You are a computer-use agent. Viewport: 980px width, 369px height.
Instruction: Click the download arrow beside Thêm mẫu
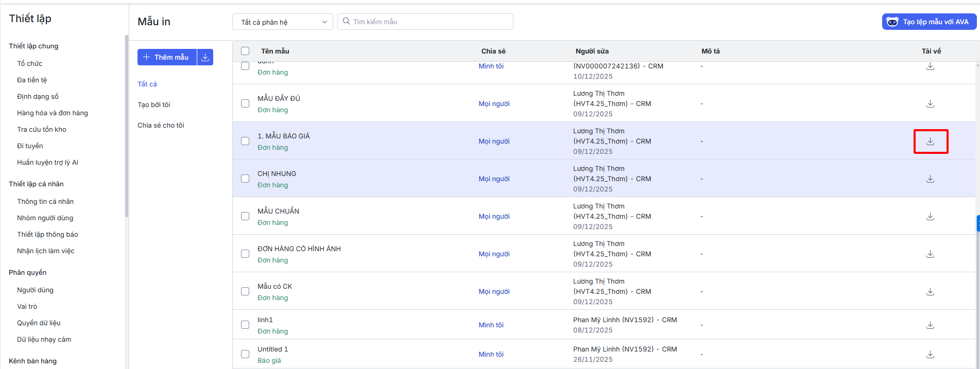[x=205, y=57]
